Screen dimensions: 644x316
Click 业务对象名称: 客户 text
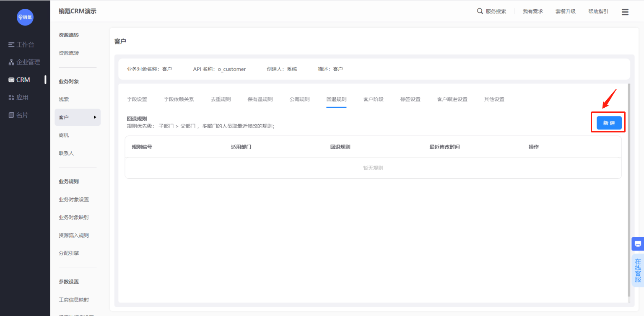pos(149,69)
